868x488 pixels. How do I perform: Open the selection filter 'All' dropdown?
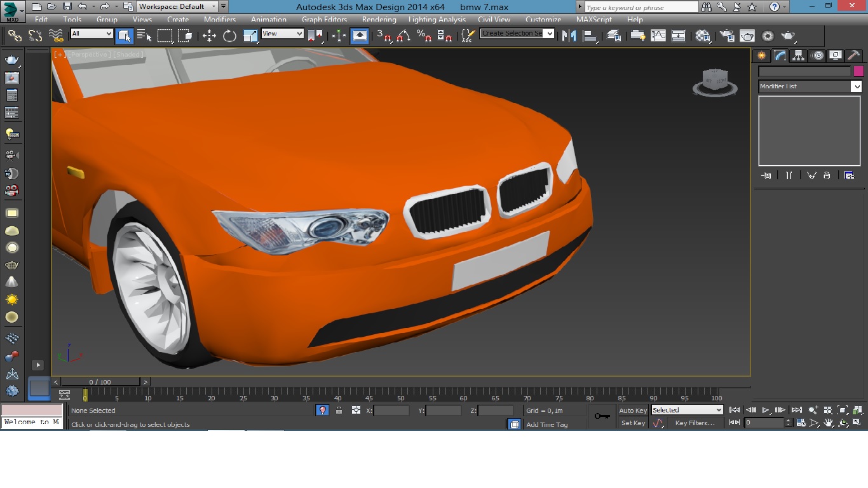pos(92,34)
